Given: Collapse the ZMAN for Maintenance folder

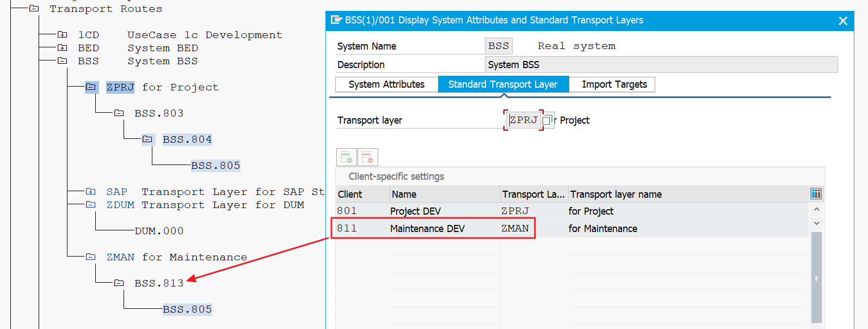Looking at the screenshot, I should pyautogui.click(x=91, y=257).
